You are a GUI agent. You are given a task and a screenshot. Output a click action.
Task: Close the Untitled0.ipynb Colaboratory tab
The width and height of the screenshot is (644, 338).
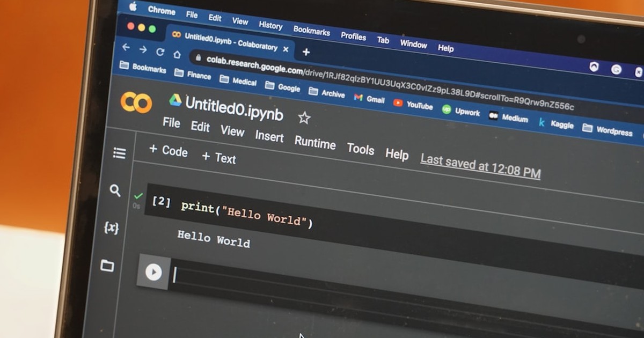[x=286, y=49]
